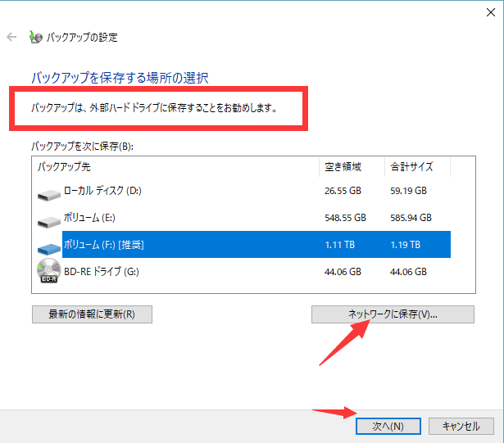Click 最新の情報に更新(R) refresh button
The height and width of the screenshot is (443, 504).
pos(92,314)
